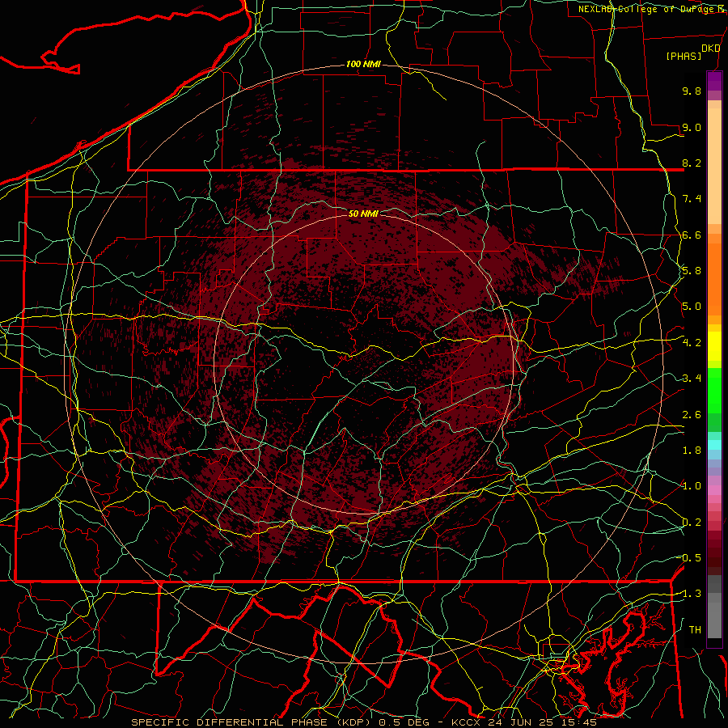The height and width of the screenshot is (728, 728).
Task: Click the 7.4 legend value
Action: [x=692, y=199]
